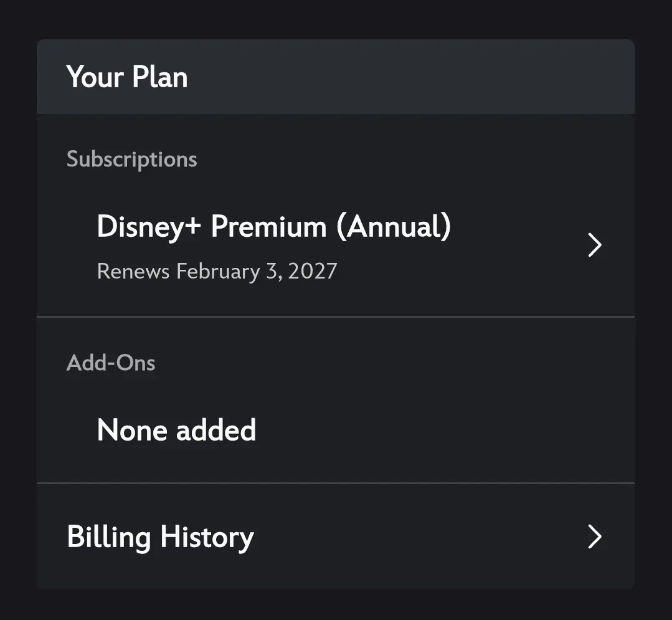Viewport: 672px width, 620px height.
Task: View the subscription renewal date line
Action: click(217, 272)
